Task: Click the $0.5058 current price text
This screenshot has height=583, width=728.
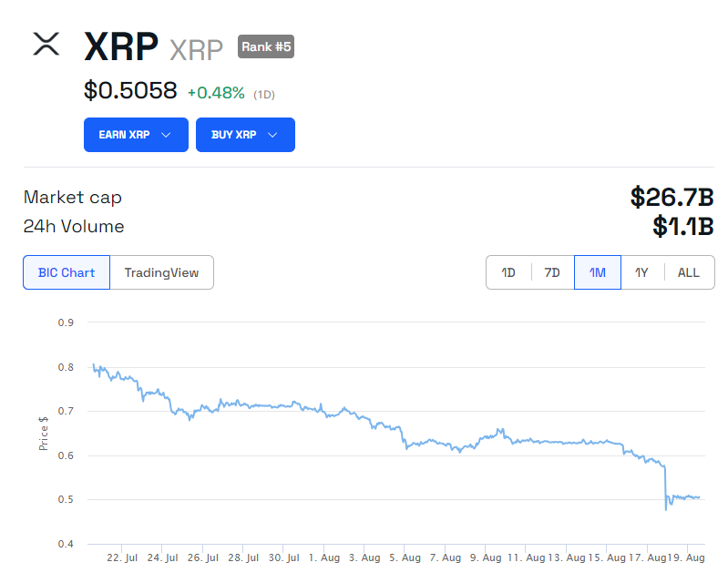Action: click(130, 90)
